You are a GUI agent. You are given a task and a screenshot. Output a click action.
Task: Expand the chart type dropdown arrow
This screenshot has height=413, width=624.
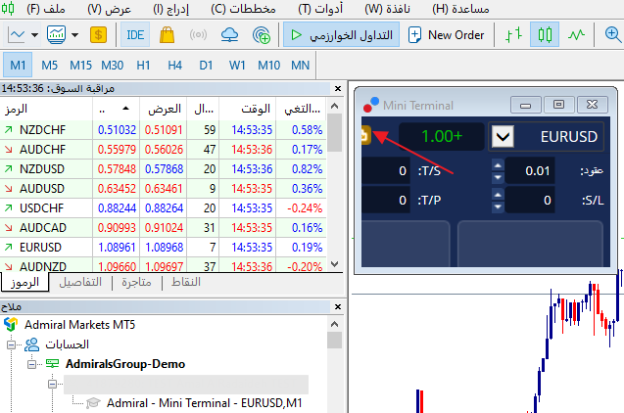coord(35,35)
